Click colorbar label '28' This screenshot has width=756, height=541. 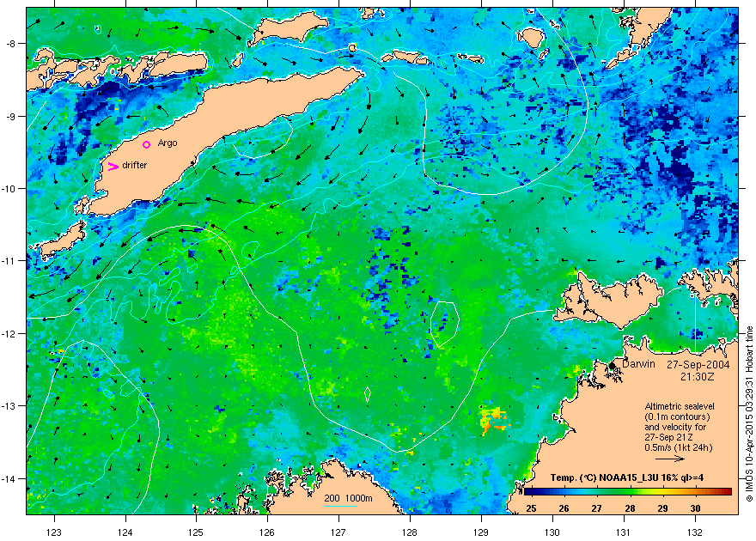click(x=630, y=508)
